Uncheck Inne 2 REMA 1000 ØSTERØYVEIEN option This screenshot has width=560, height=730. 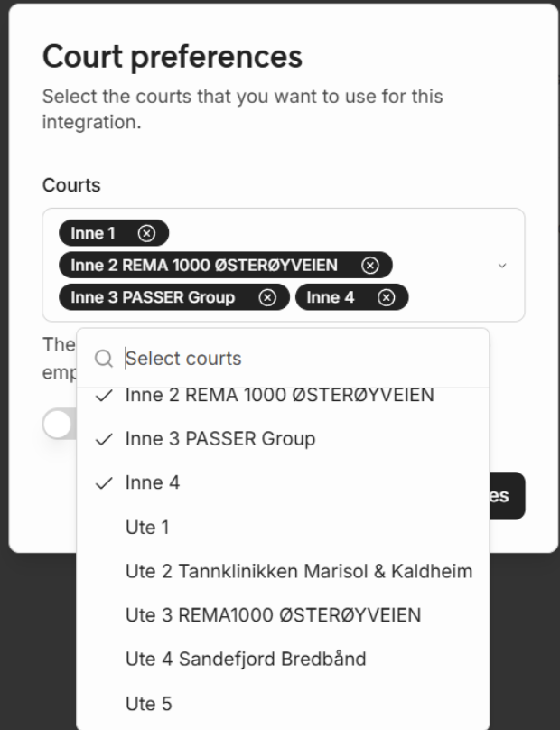pos(279,396)
